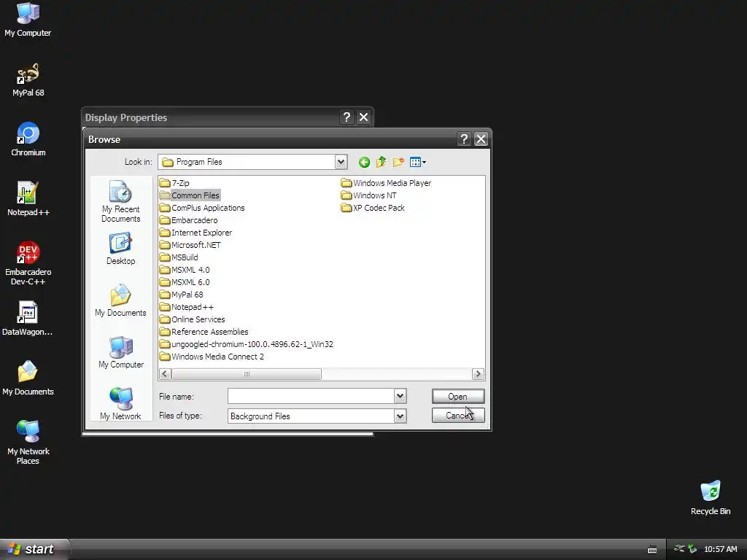Image resolution: width=747 pixels, height=560 pixels.
Task: Select the MSXML 4.0 folder
Action: tap(185, 270)
